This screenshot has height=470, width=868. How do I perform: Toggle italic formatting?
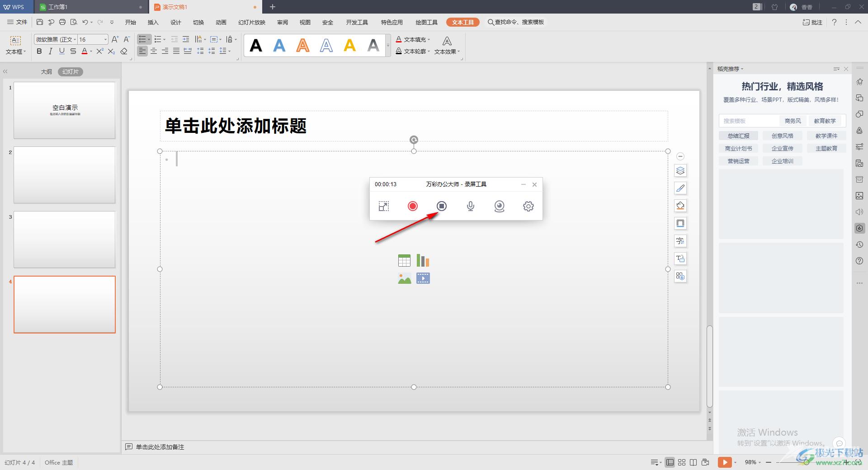pyautogui.click(x=50, y=51)
